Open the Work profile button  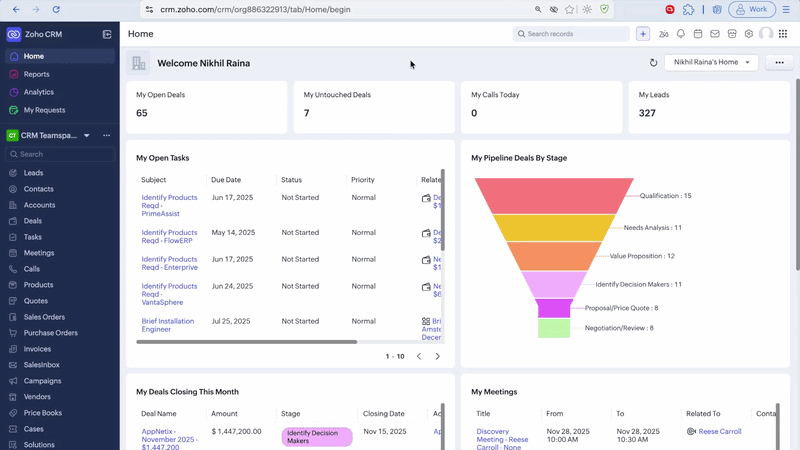pos(752,9)
